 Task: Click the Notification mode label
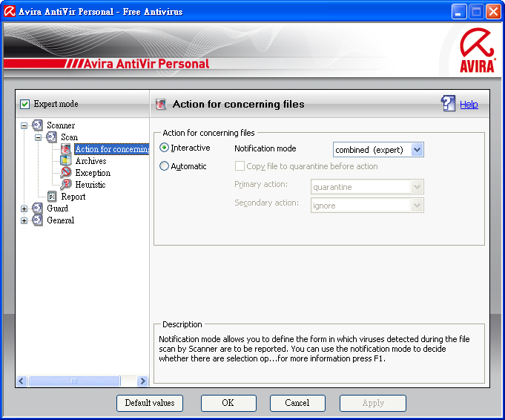(x=265, y=148)
